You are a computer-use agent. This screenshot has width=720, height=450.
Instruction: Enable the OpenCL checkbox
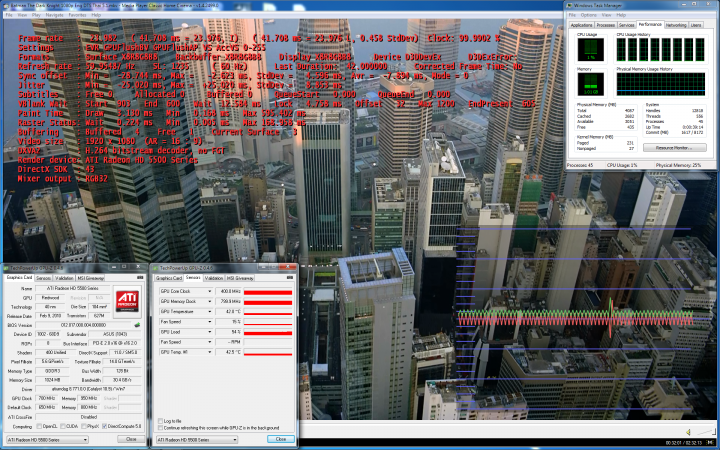pyautogui.click(x=39, y=427)
